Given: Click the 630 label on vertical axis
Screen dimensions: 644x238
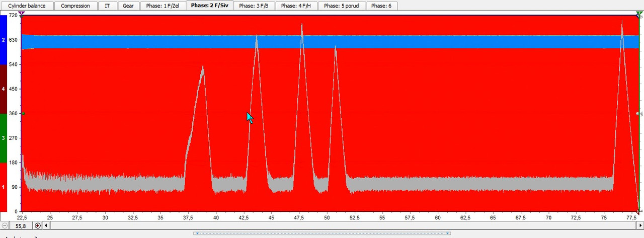Looking at the screenshot, I should click(14, 40).
